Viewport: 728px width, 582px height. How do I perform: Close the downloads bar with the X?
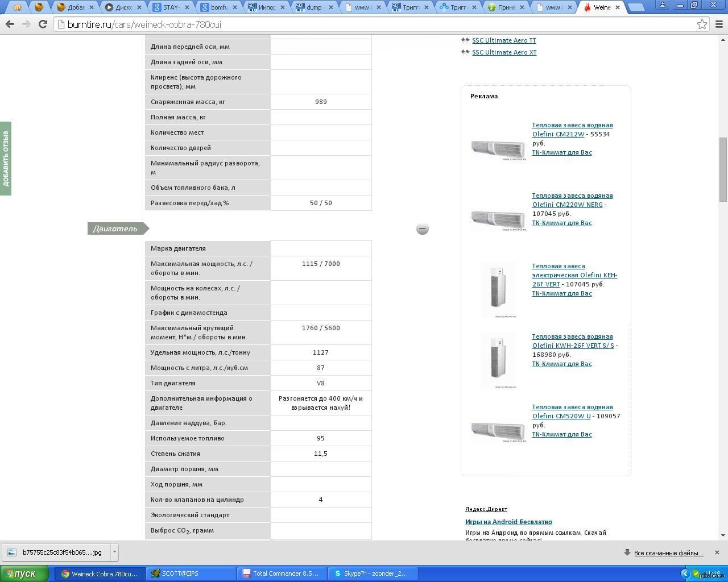coord(717,552)
